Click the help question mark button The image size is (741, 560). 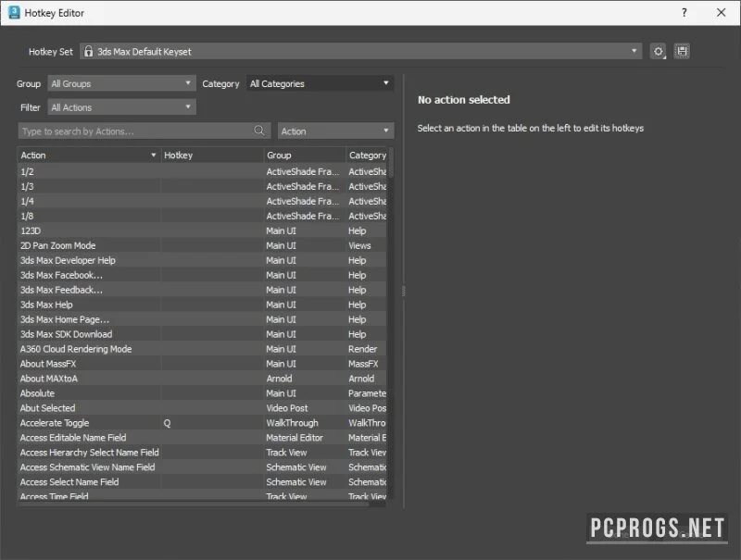(x=684, y=12)
